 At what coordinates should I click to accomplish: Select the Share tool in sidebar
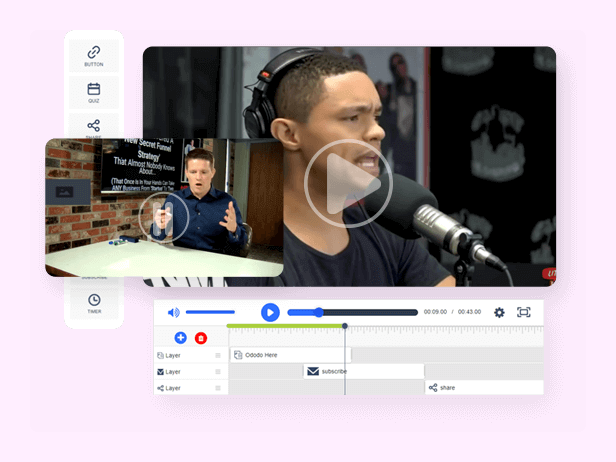(94, 126)
